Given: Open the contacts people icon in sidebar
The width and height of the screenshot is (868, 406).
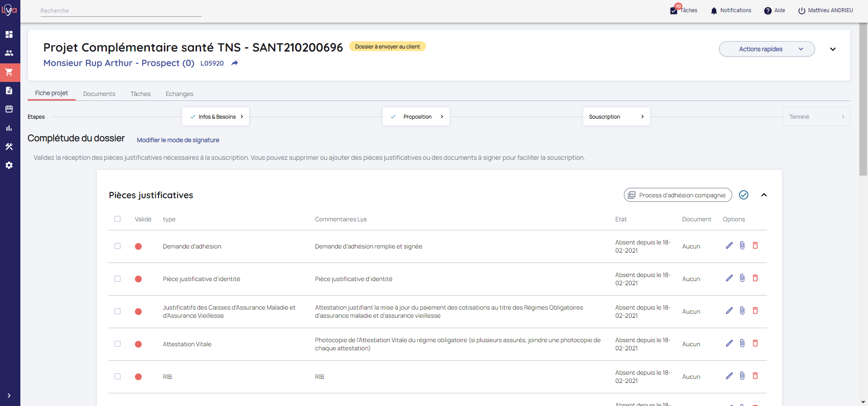Looking at the screenshot, I should pyautogui.click(x=9, y=53).
